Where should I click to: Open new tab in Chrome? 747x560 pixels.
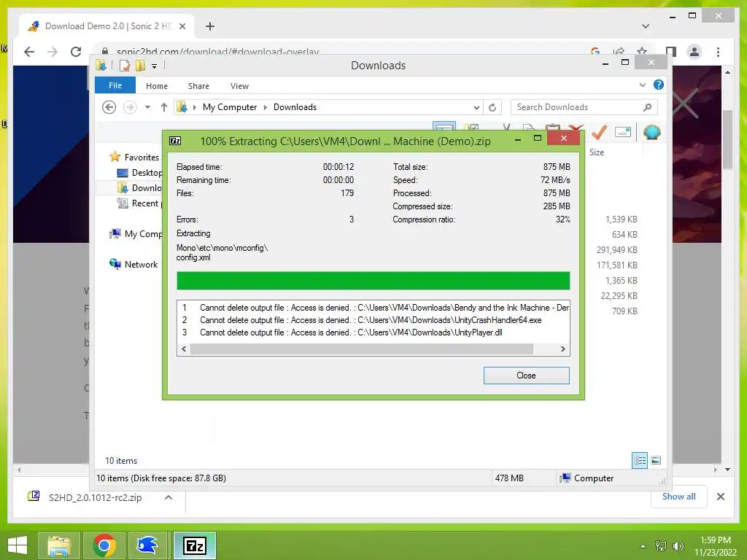[209, 26]
